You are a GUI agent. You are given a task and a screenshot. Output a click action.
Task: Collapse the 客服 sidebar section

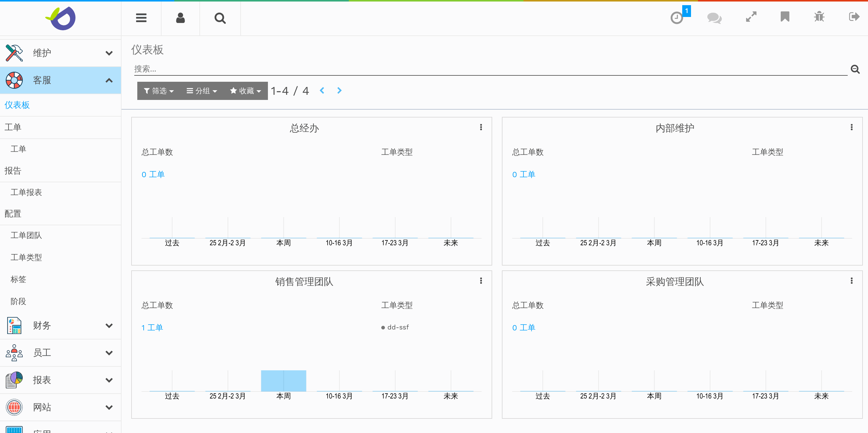point(109,81)
